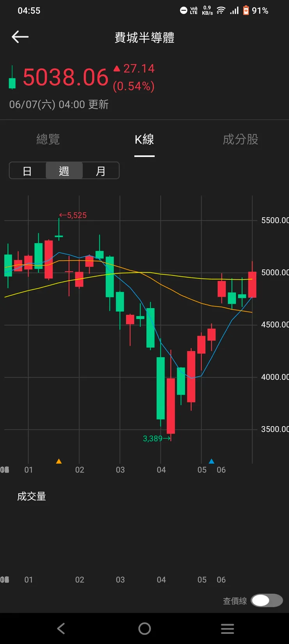Select the 月 monthly chart period
Viewport: 289px width, 644px height.
click(x=101, y=171)
